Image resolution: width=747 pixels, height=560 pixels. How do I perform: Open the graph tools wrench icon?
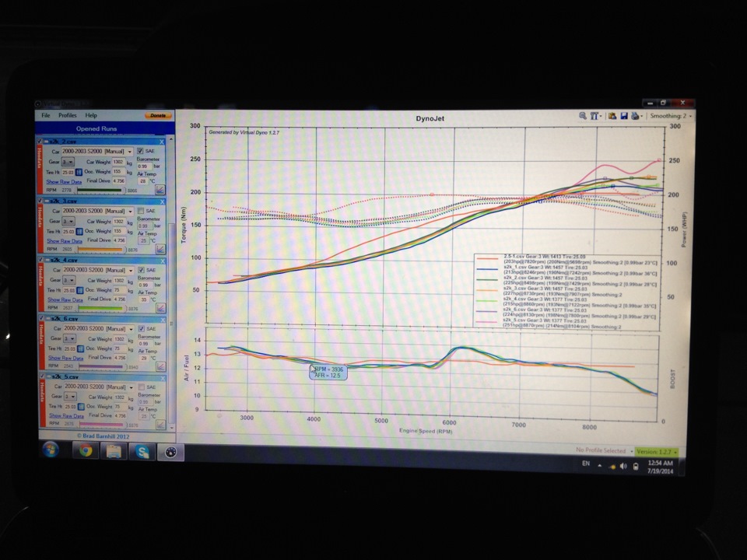(595, 116)
